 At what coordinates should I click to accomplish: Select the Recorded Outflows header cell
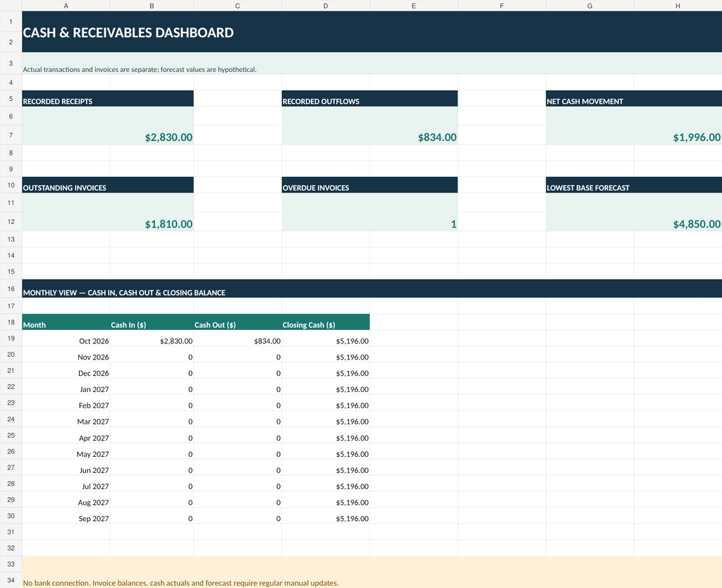369,99
